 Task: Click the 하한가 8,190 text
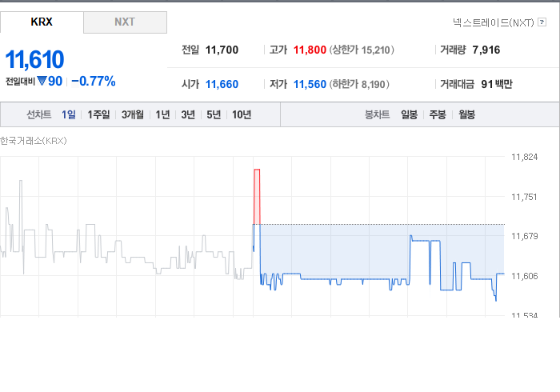359,84
